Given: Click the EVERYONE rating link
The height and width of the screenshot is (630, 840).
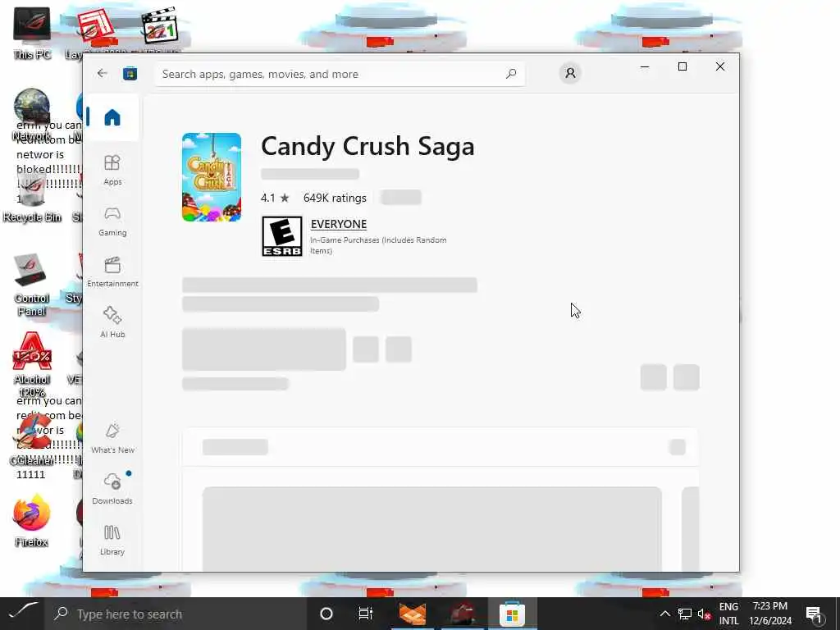Looking at the screenshot, I should click(339, 224).
